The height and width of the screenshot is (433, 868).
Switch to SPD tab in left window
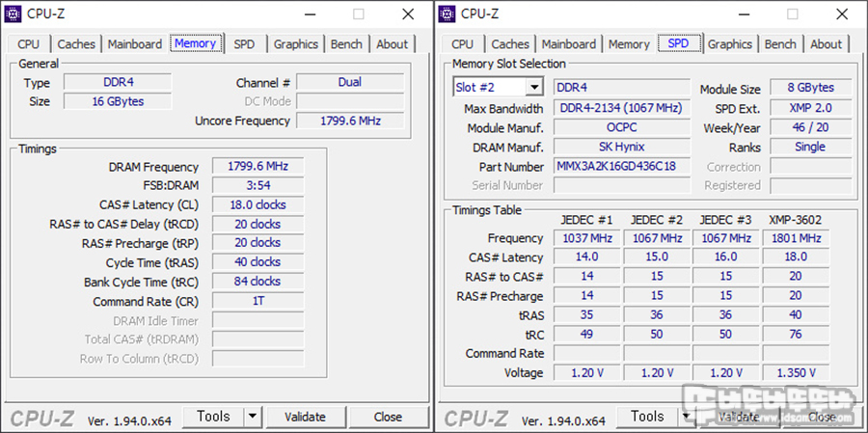pos(244,44)
